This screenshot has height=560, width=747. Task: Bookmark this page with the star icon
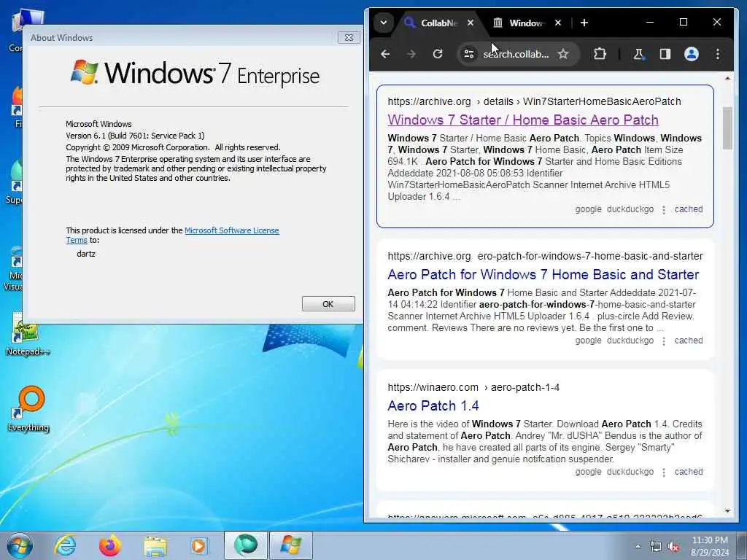[x=563, y=54]
